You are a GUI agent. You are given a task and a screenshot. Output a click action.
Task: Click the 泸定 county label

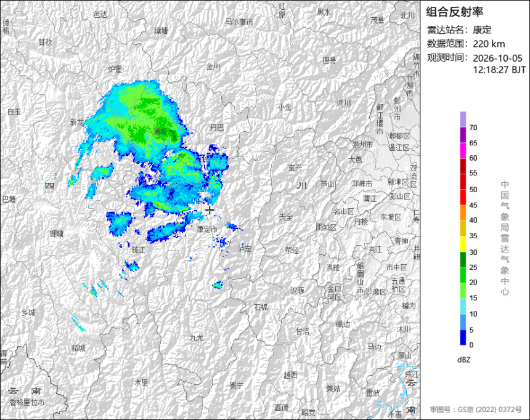click(x=245, y=249)
